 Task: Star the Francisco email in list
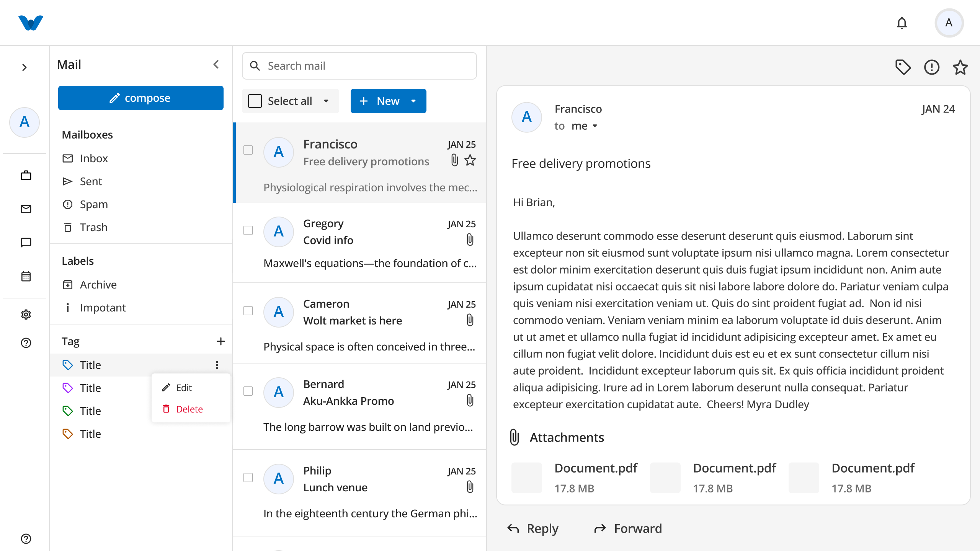click(470, 160)
